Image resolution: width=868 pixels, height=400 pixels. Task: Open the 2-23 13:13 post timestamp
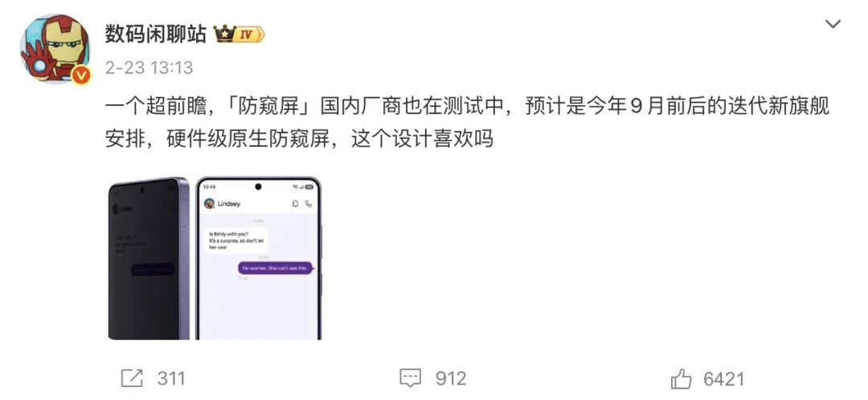tap(149, 68)
